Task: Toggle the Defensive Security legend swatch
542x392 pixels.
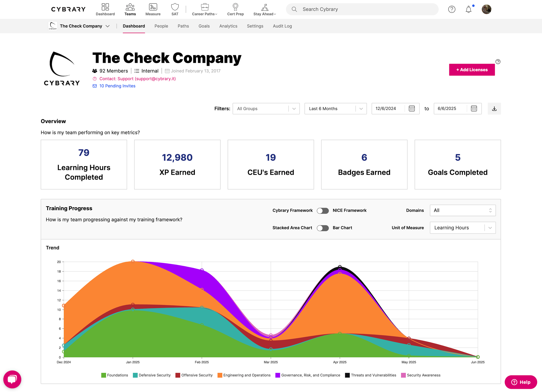Action: (135, 375)
